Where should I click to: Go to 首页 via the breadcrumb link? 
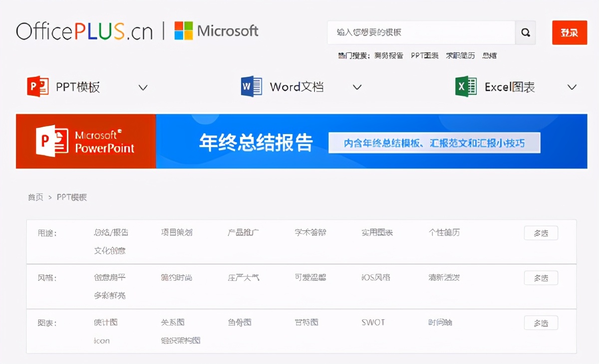click(35, 196)
